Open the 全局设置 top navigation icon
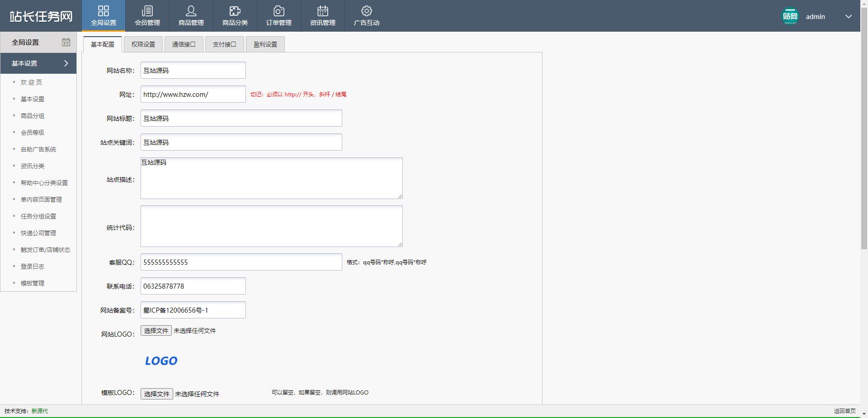The image size is (868, 418). tap(104, 11)
